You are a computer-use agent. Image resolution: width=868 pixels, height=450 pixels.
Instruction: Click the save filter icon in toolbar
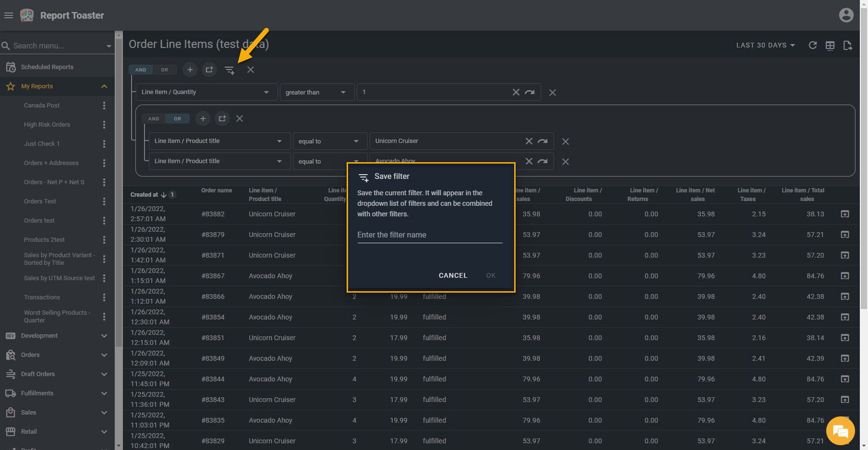pyautogui.click(x=229, y=70)
